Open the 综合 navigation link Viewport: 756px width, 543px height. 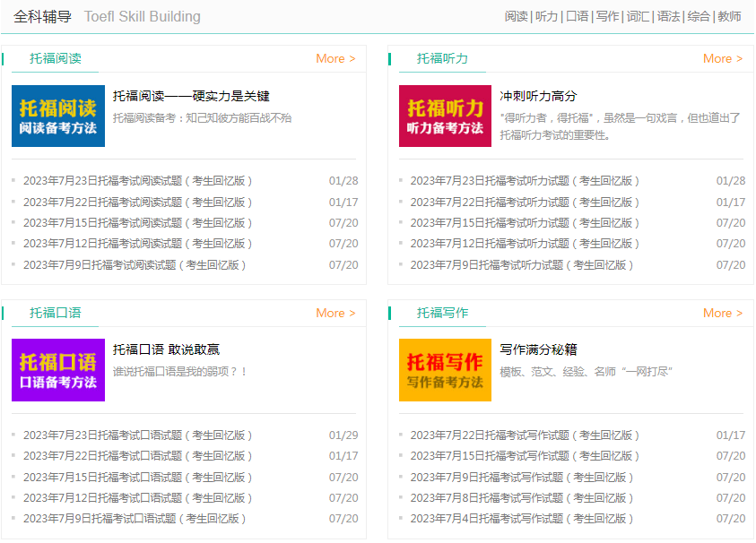700,16
